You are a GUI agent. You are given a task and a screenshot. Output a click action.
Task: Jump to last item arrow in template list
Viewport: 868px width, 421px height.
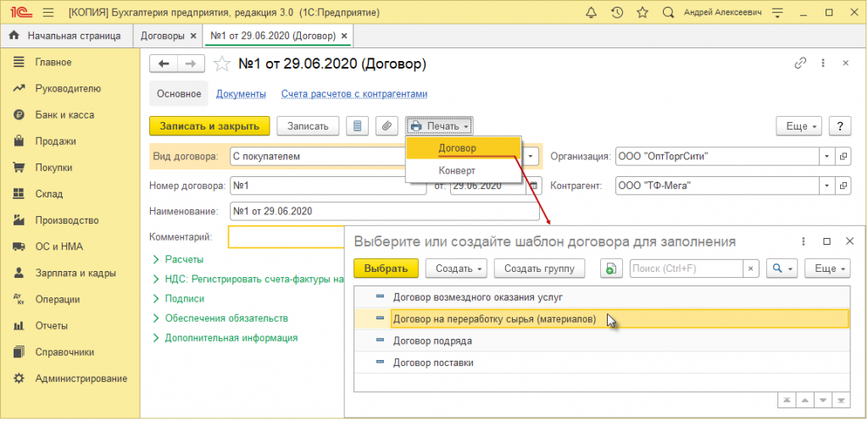842,400
